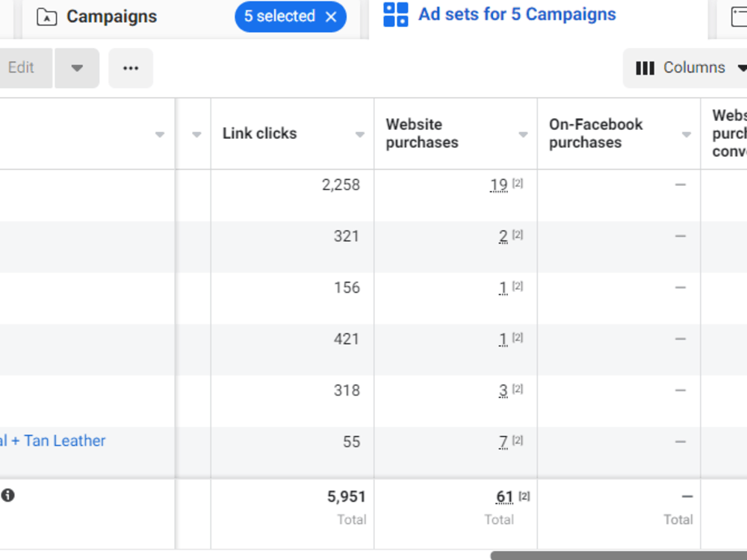Viewport: 747px width, 560px height.
Task: Click the 5 selected pill badge
Action: (x=290, y=16)
